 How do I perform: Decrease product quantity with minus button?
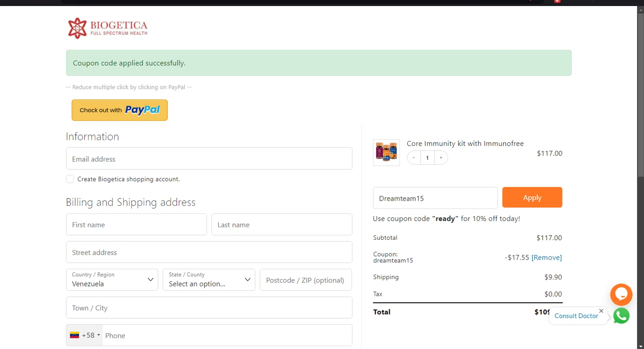(x=414, y=158)
